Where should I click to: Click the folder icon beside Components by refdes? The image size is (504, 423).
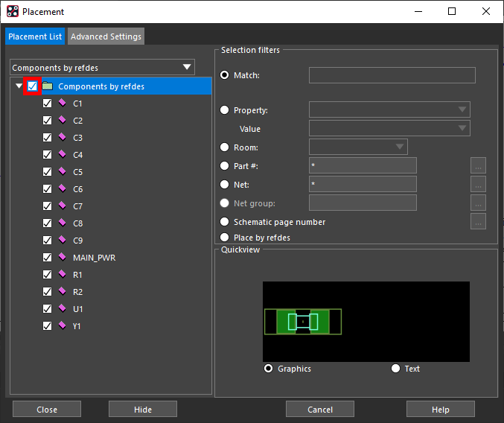[x=48, y=86]
